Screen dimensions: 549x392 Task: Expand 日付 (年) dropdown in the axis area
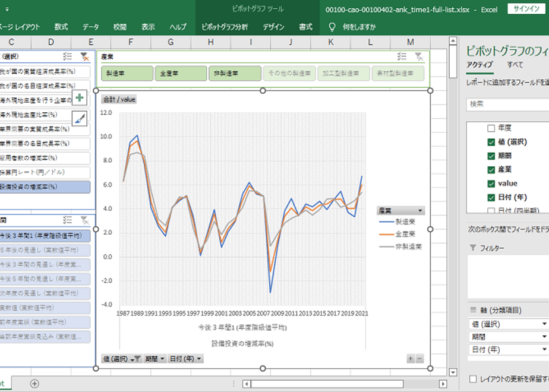coord(544,349)
